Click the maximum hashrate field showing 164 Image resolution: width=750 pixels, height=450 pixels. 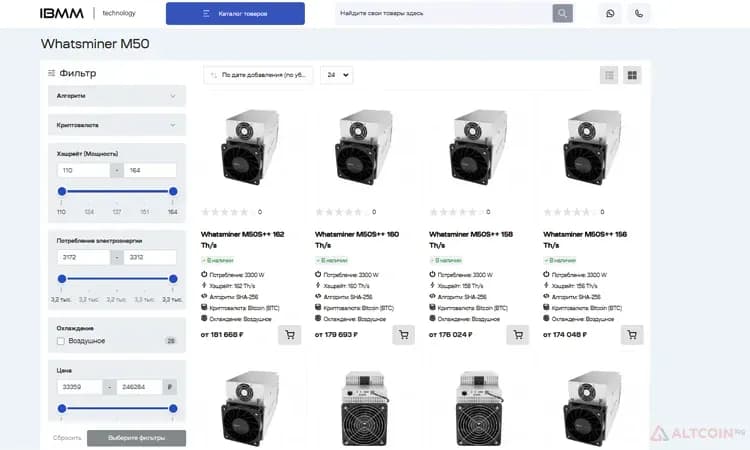click(x=150, y=170)
